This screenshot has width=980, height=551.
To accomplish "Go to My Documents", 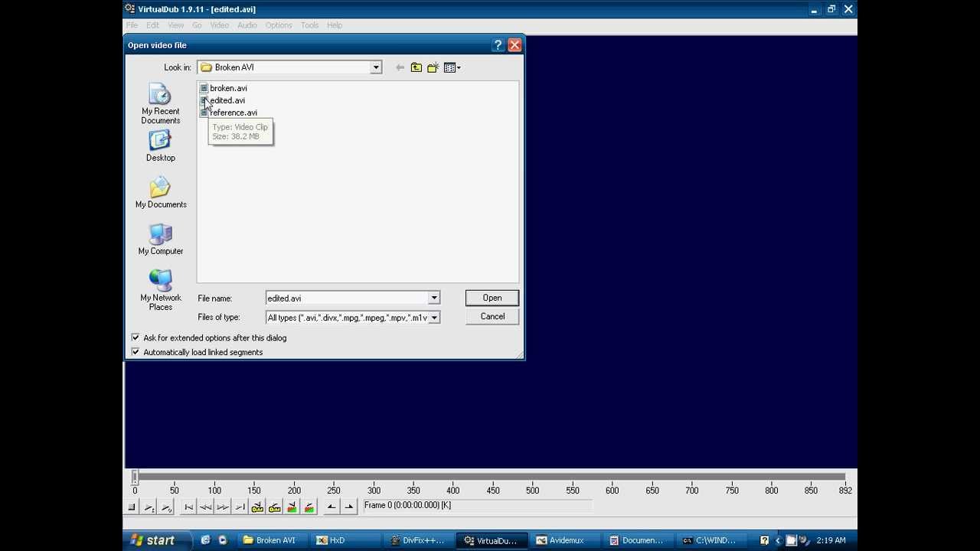I will click(161, 193).
